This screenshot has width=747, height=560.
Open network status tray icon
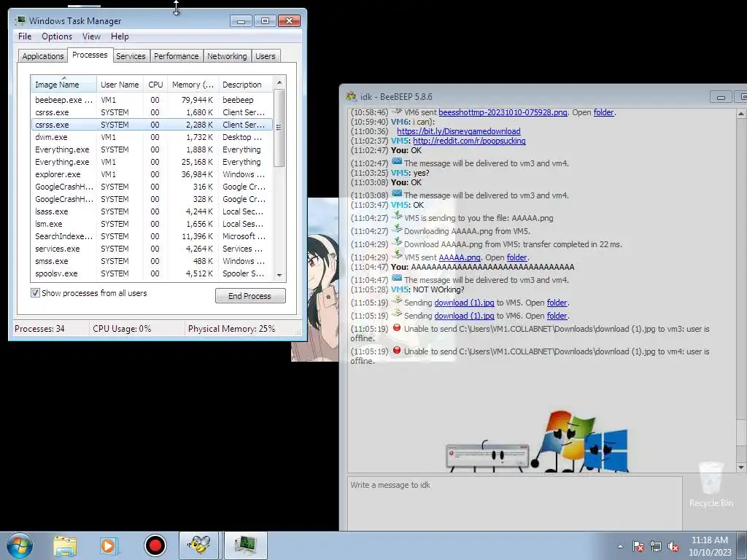coord(656,546)
